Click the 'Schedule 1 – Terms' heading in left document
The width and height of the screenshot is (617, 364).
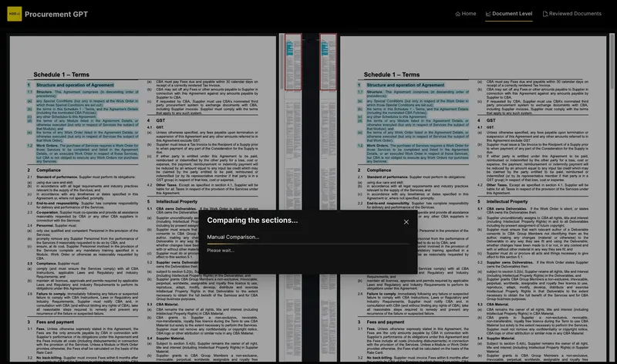62,74
